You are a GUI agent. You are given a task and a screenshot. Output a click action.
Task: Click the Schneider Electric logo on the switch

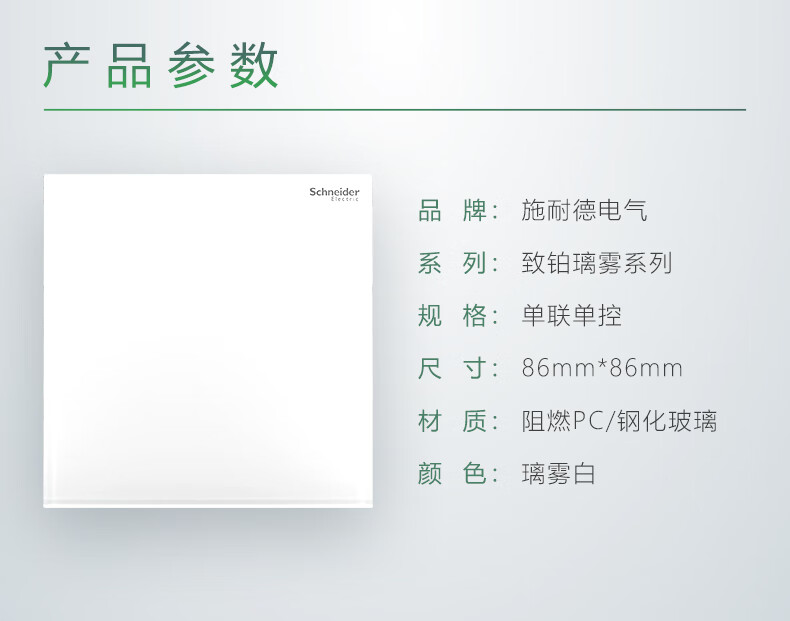pos(334,194)
